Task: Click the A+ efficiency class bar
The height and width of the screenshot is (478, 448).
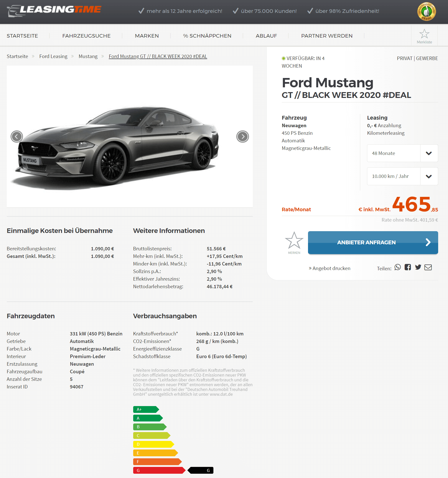Action: (x=146, y=409)
